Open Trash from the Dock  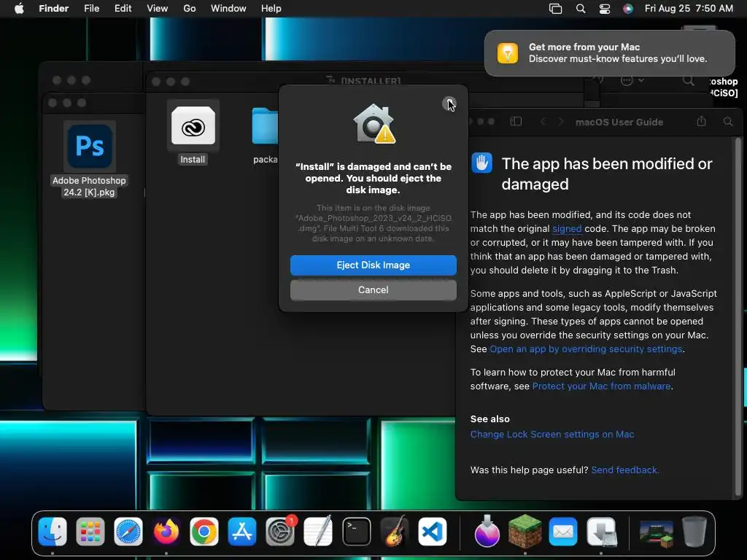(694, 532)
